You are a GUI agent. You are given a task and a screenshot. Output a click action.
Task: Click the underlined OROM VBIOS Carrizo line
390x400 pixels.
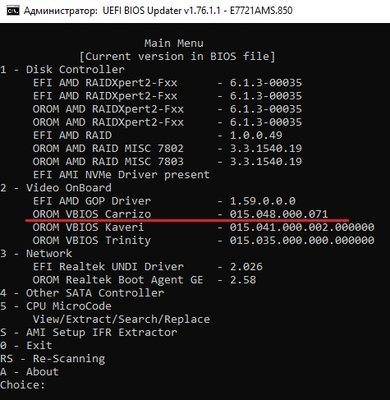pyautogui.click(x=180, y=214)
